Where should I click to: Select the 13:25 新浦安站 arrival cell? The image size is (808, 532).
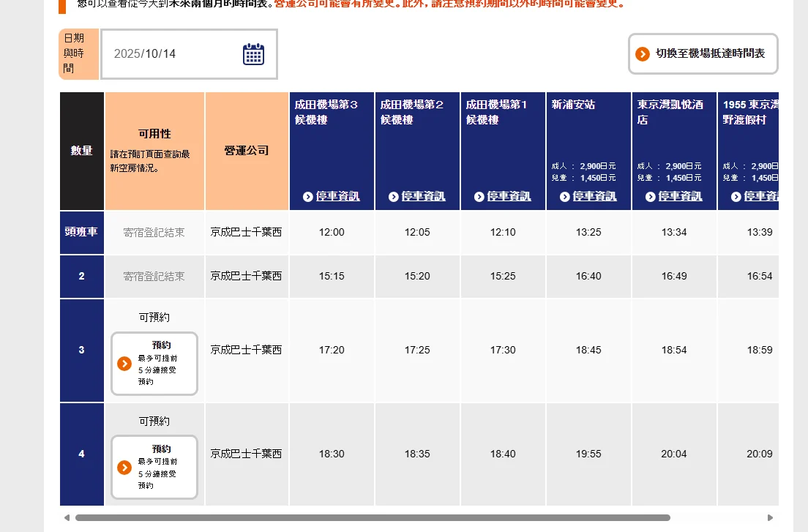click(588, 232)
